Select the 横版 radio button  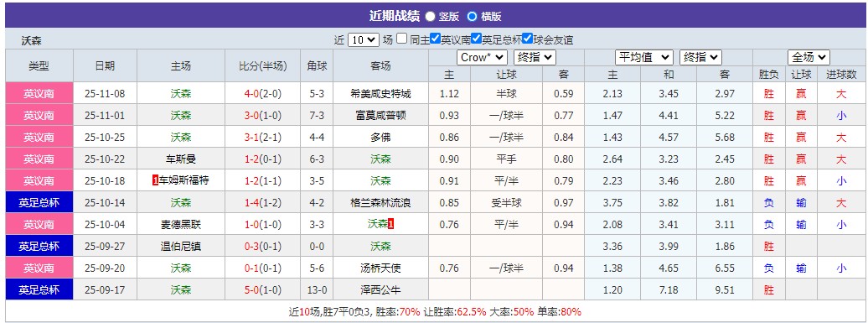point(472,17)
